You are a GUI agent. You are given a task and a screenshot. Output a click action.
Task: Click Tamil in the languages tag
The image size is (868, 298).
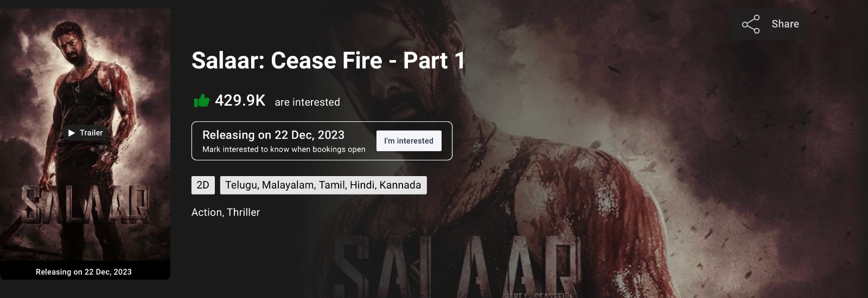coord(331,185)
